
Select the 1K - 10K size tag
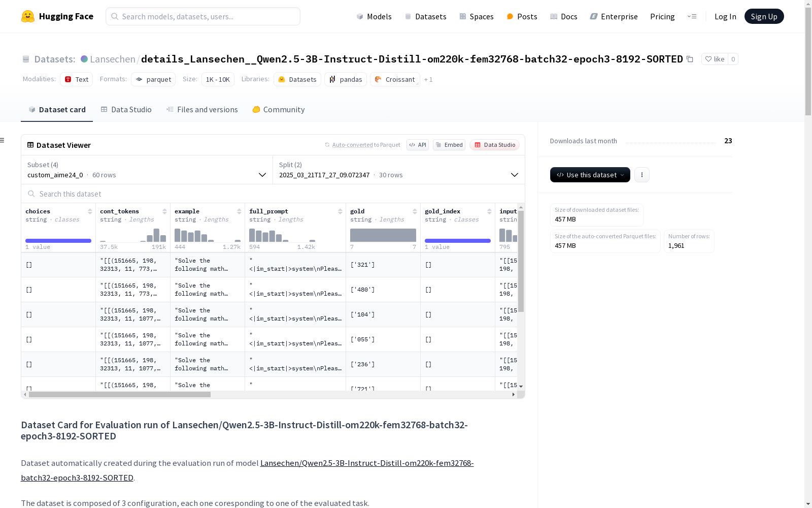(218, 79)
